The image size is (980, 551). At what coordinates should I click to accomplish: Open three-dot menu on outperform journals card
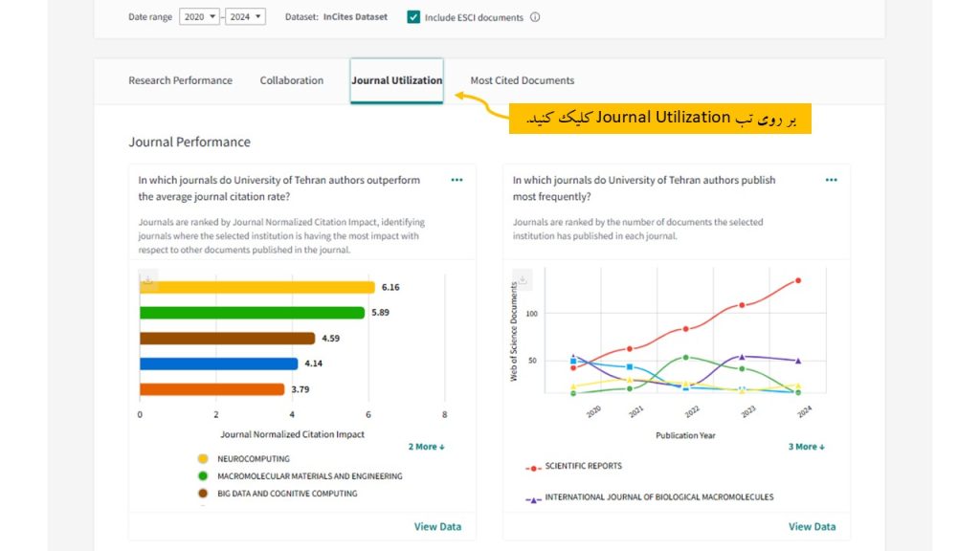pos(457,180)
